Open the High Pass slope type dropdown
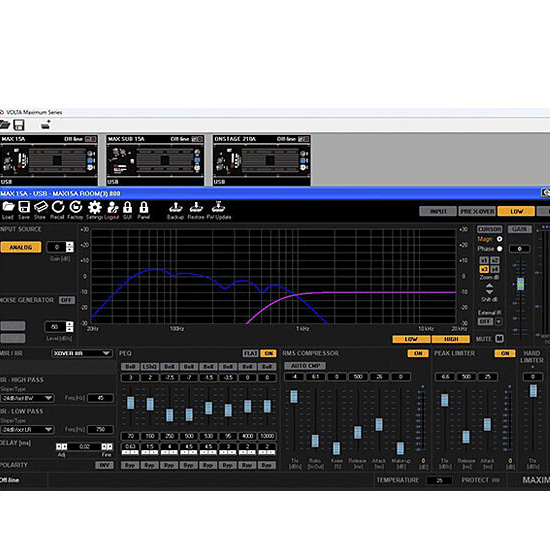 coord(27,398)
